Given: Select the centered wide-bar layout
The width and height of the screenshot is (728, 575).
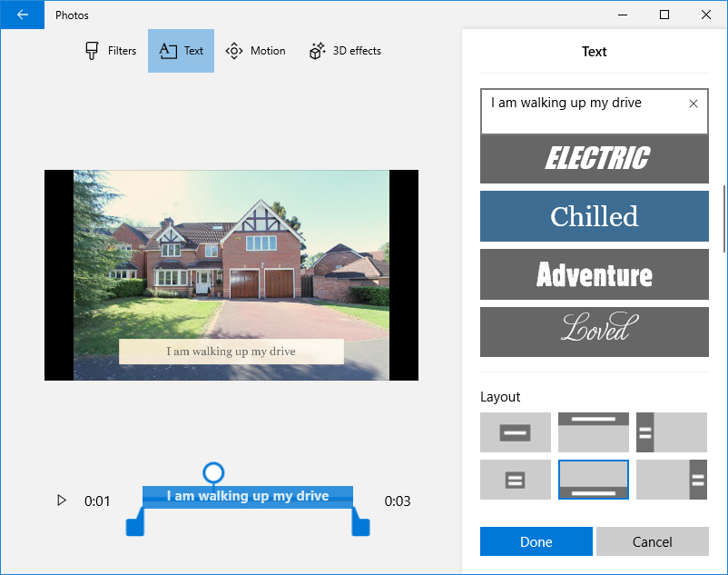Looking at the screenshot, I should coord(516,432).
